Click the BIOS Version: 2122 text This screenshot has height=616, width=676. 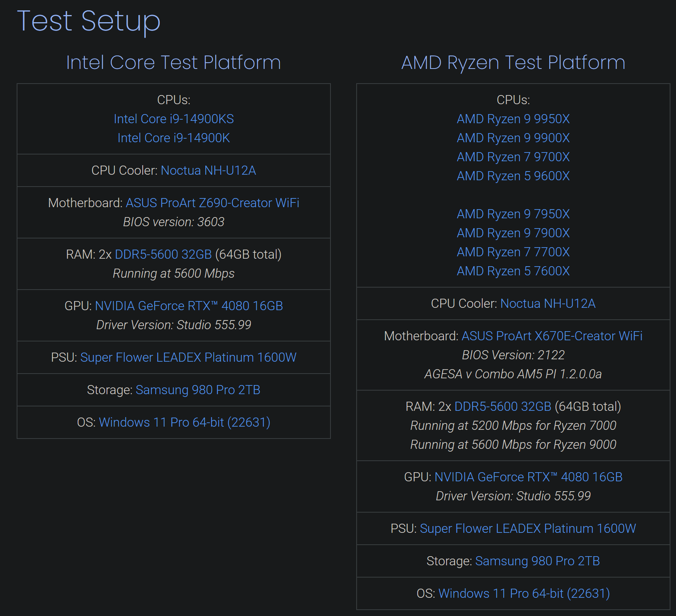click(x=513, y=355)
